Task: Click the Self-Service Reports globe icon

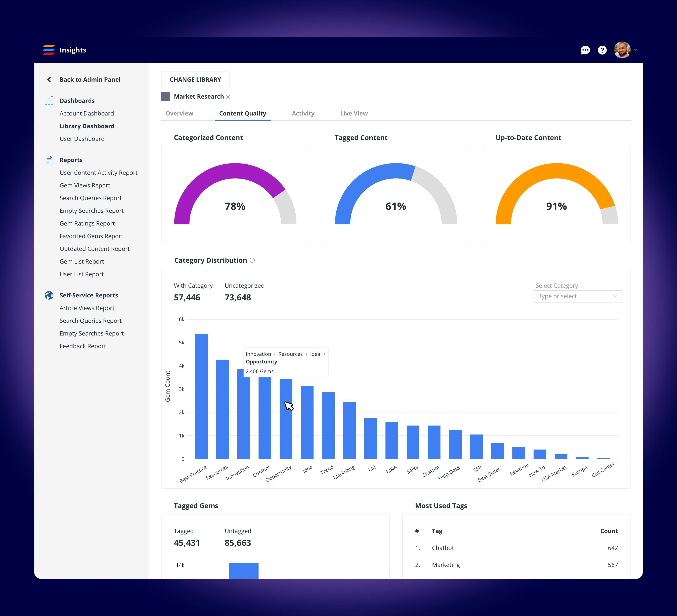Action: pos(49,295)
